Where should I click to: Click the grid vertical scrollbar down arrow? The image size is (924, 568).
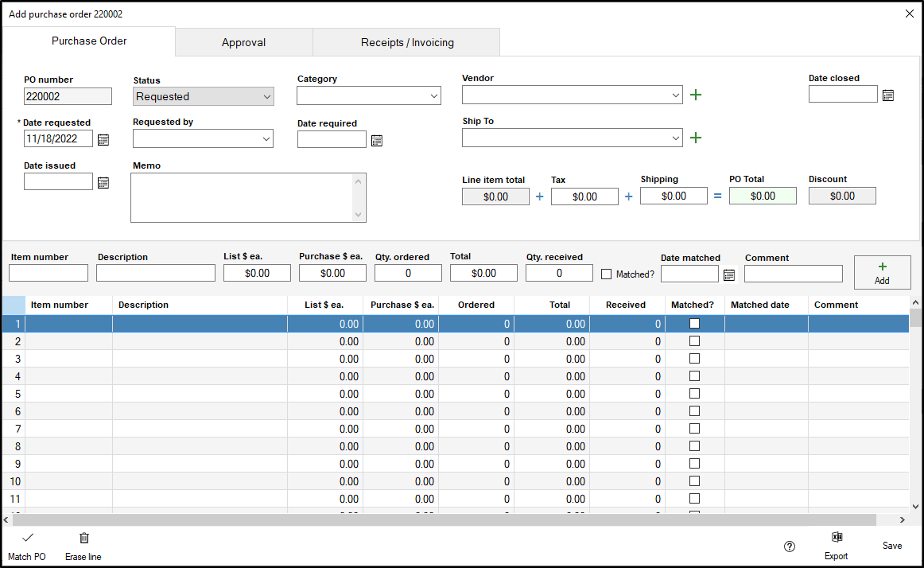click(915, 506)
